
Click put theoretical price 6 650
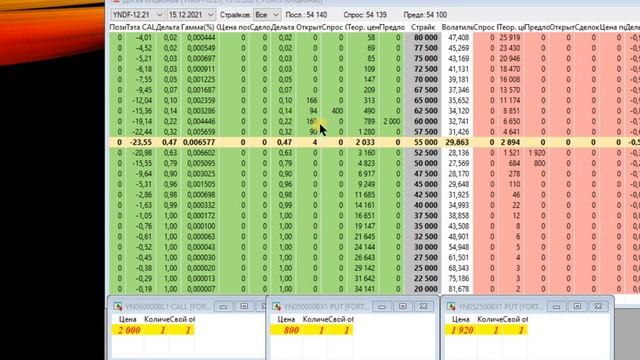pyautogui.click(x=512, y=121)
